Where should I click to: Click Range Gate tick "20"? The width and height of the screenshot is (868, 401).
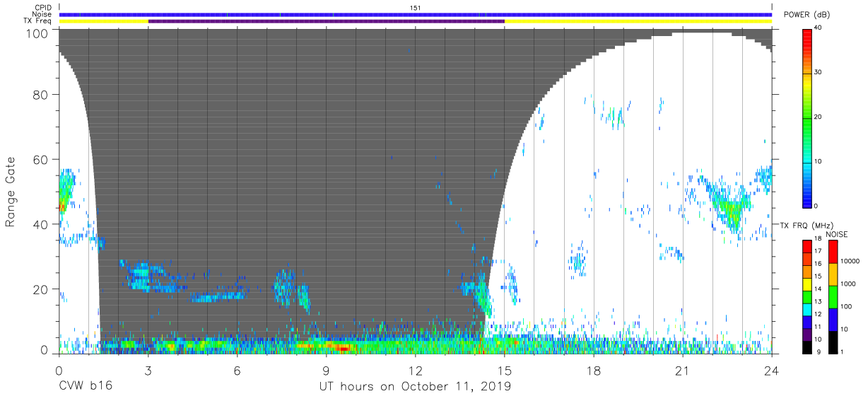[41, 289]
